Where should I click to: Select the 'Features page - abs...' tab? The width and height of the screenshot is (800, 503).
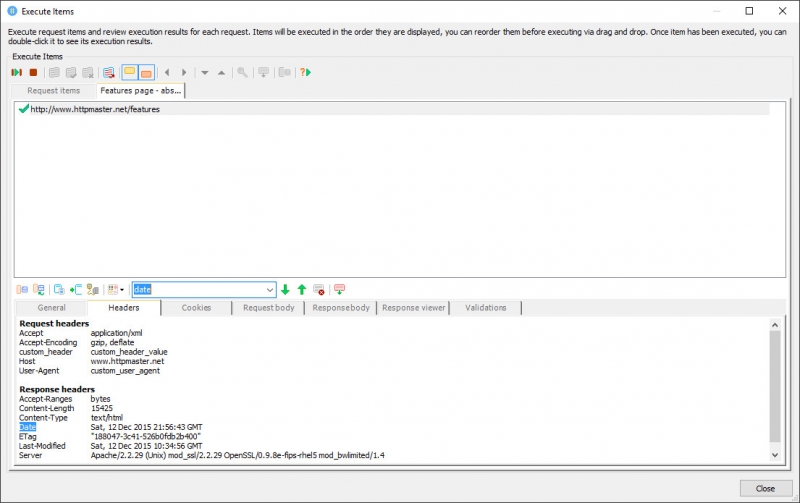click(140, 90)
